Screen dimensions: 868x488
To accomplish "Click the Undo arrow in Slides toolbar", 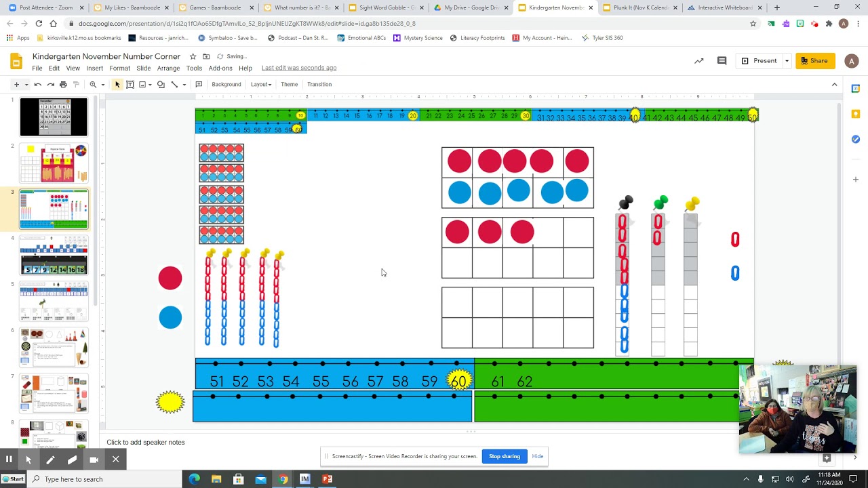I will click(38, 85).
